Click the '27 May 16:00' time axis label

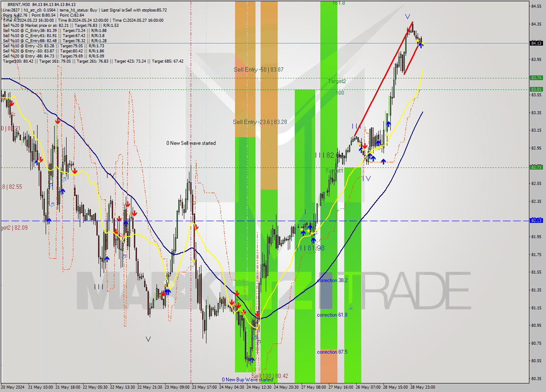pyautogui.click(x=342, y=387)
